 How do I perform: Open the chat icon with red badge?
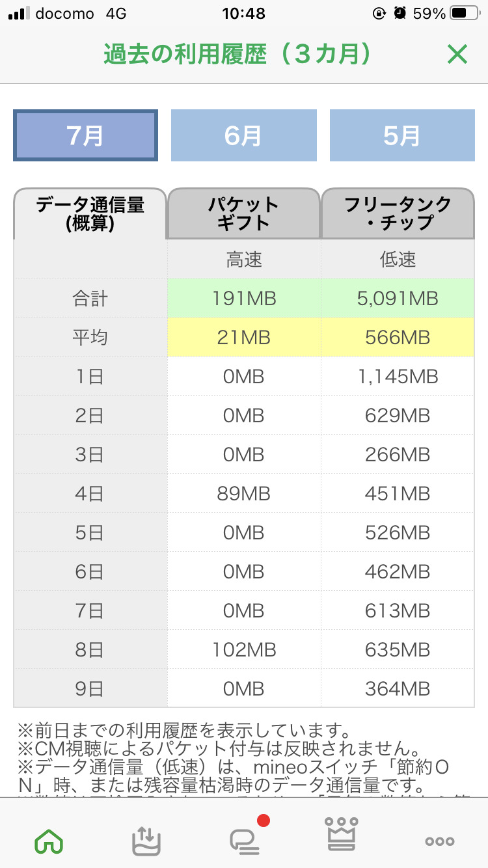245,838
